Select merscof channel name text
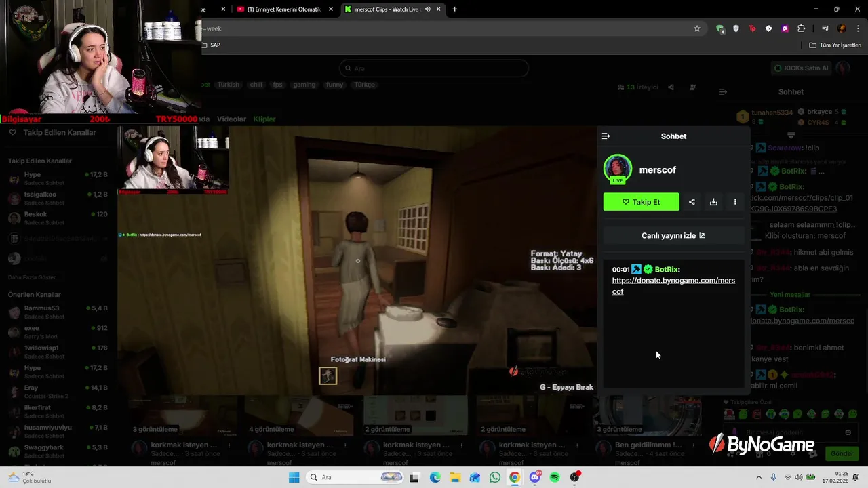 coord(657,170)
